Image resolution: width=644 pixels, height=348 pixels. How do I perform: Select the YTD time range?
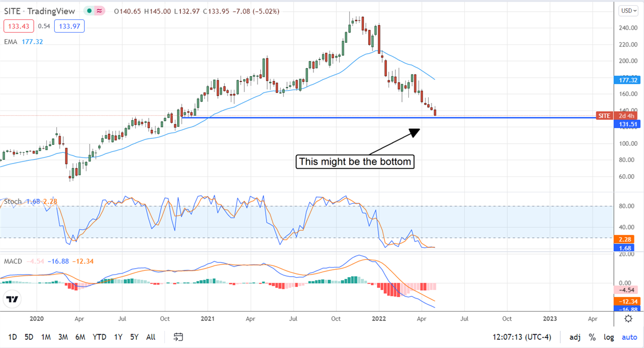pyautogui.click(x=99, y=337)
